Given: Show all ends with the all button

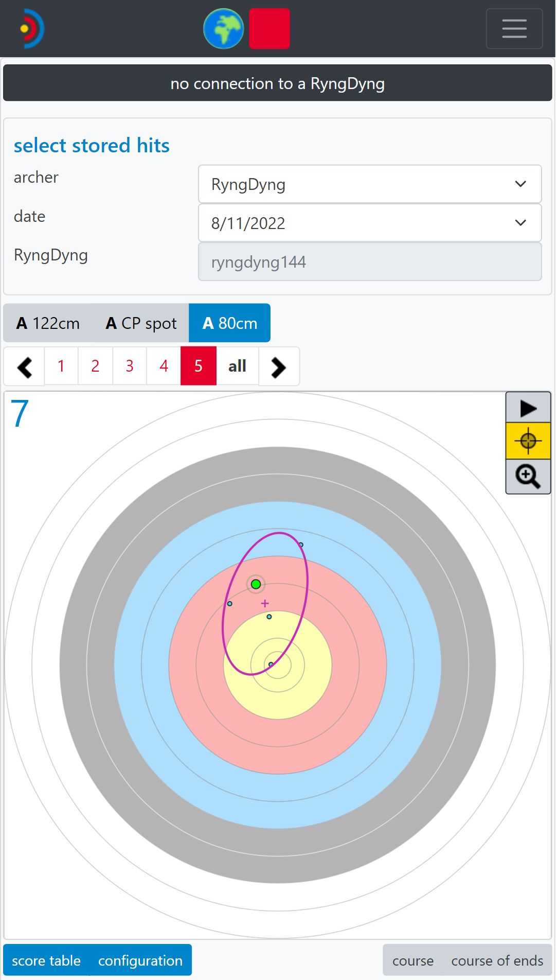Looking at the screenshot, I should click(237, 366).
